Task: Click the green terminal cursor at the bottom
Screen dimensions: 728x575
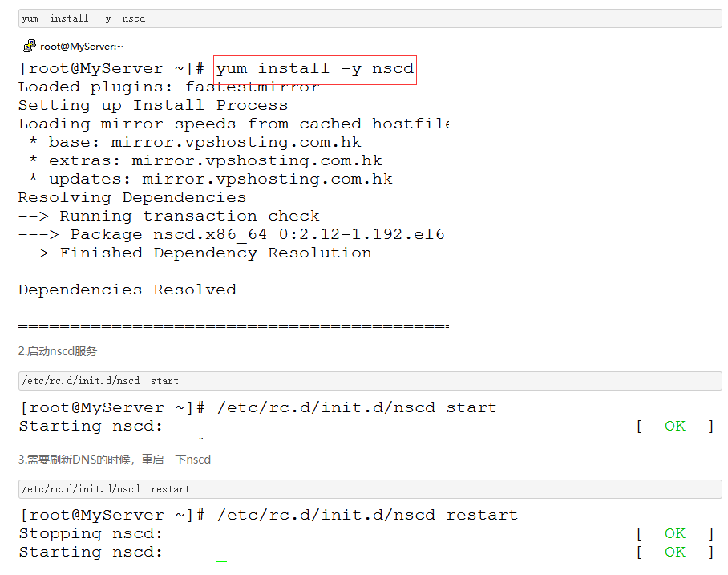Action: click(221, 561)
